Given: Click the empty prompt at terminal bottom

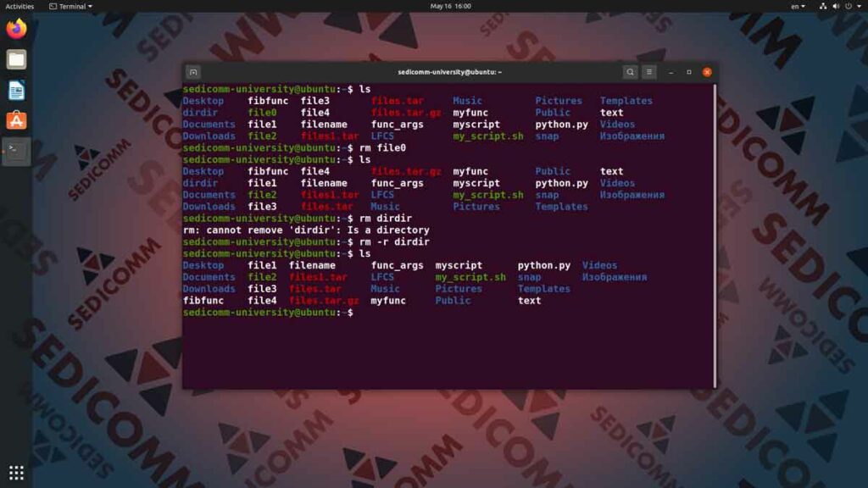Looking at the screenshot, I should pyautogui.click(x=268, y=313).
